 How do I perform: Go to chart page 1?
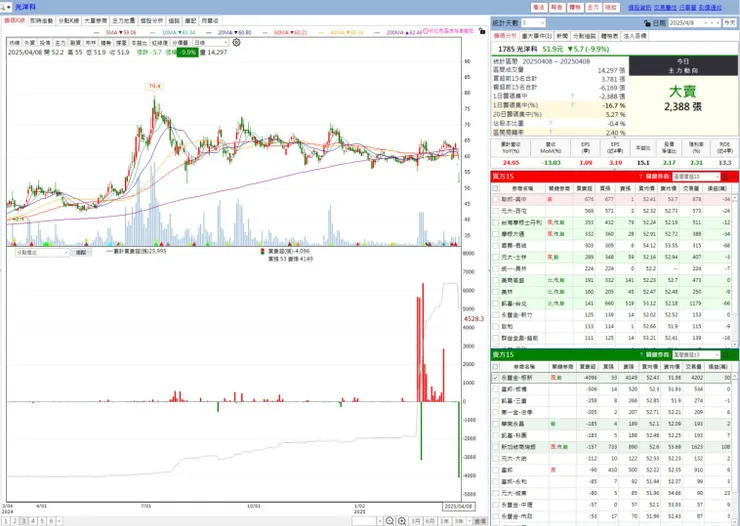pos(6,521)
